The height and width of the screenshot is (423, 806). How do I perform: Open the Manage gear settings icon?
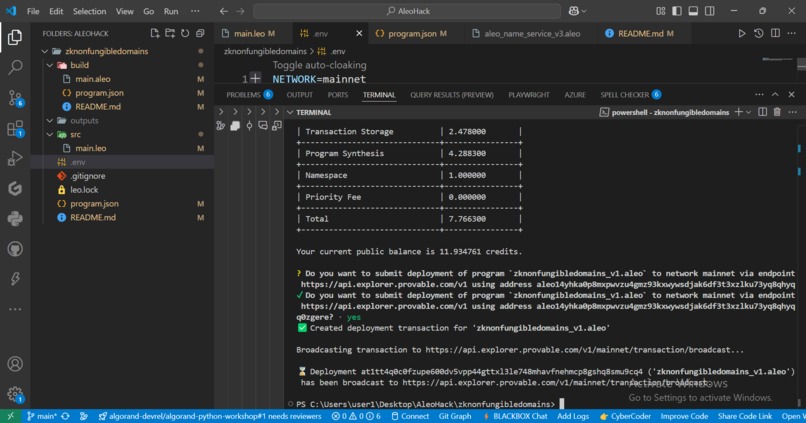point(15,394)
